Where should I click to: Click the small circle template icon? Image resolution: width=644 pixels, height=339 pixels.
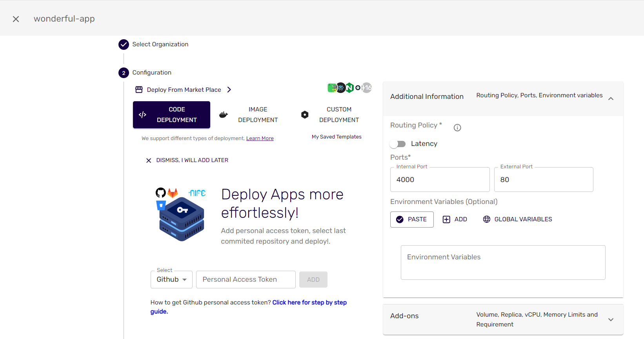coord(358,87)
